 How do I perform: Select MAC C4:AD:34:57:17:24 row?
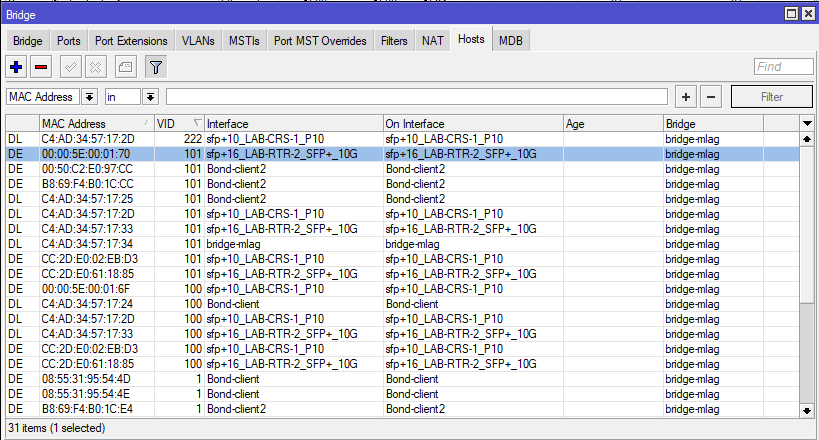(x=402, y=304)
